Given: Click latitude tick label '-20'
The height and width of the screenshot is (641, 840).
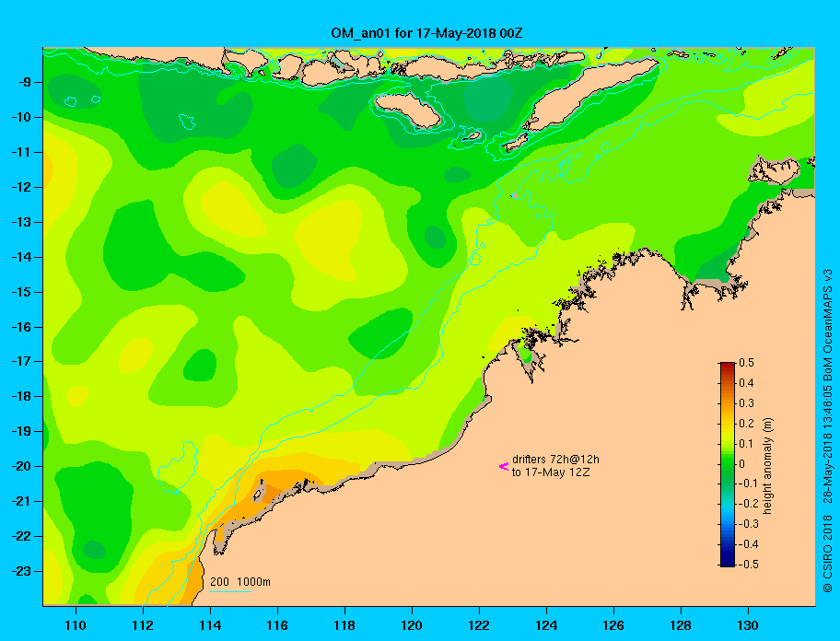Looking at the screenshot, I should point(21,466).
